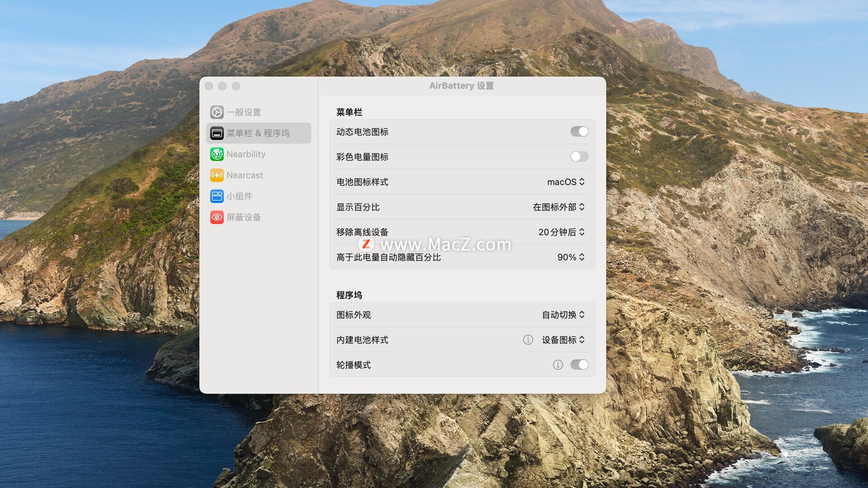This screenshot has width=868, height=488.
Task: Click the AirBattery 设置 window title
Action: click(462, 86)
